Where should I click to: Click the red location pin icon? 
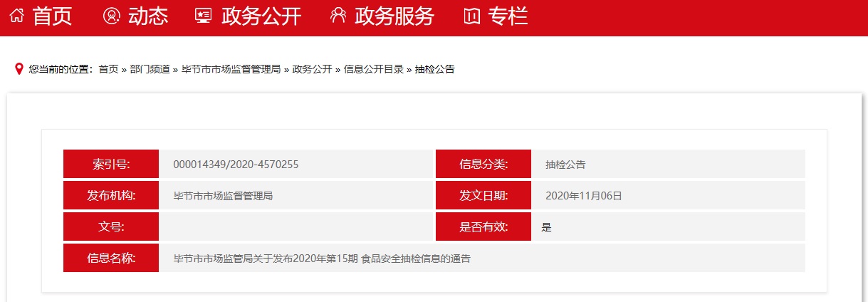point(19,69)
